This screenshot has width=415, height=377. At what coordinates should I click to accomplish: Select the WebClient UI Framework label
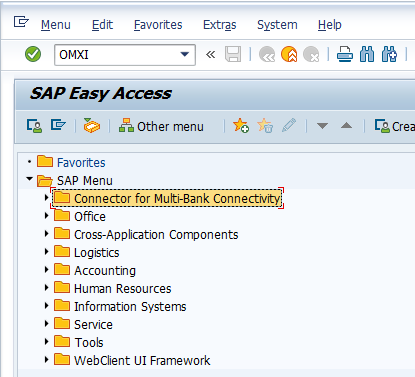(x=142, y=361)
